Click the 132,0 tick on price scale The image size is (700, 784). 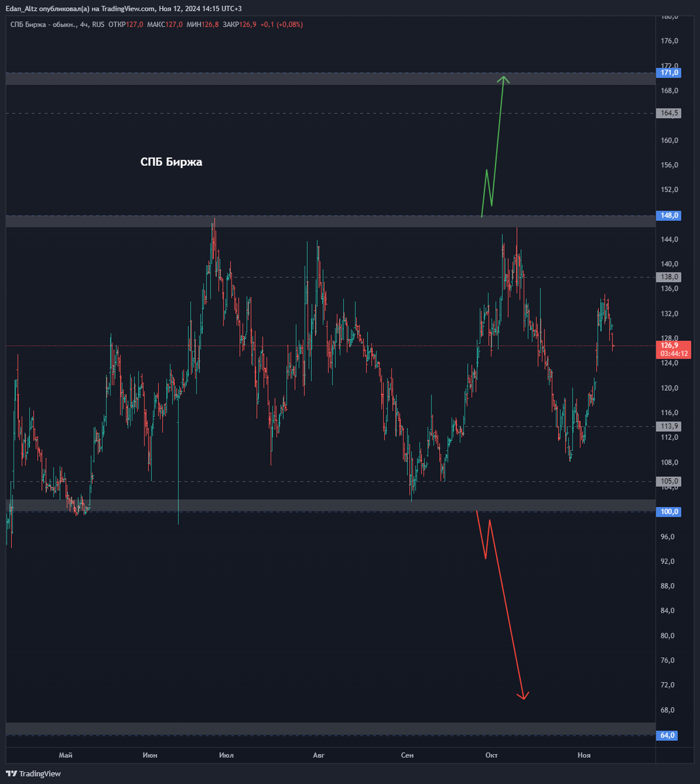670,314
